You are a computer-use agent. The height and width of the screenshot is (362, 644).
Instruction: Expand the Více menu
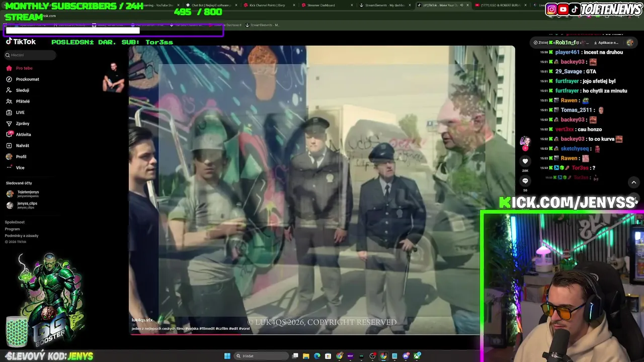pyautogui.click(x=20, y=167)
